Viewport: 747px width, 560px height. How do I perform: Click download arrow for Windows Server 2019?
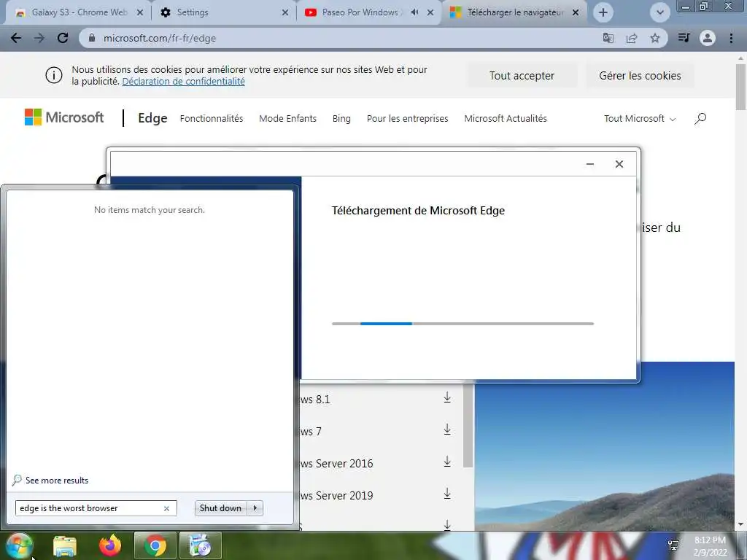pos(447,494)
